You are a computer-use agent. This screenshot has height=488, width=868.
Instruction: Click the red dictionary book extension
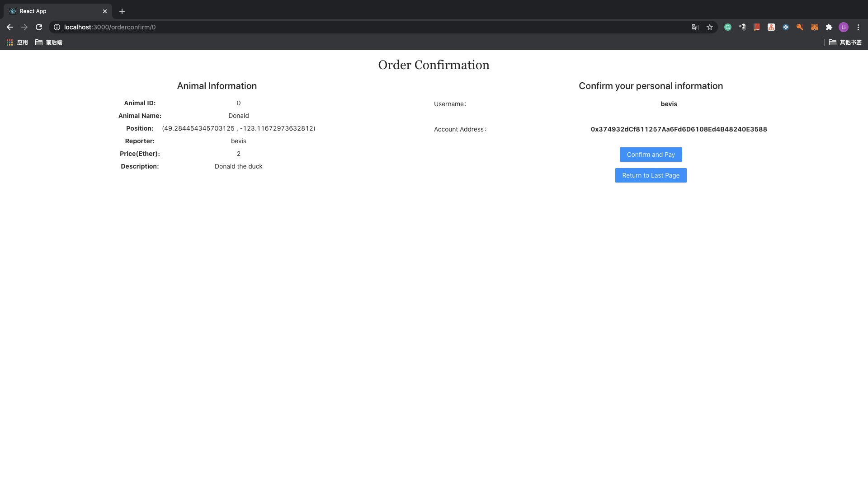756,27
